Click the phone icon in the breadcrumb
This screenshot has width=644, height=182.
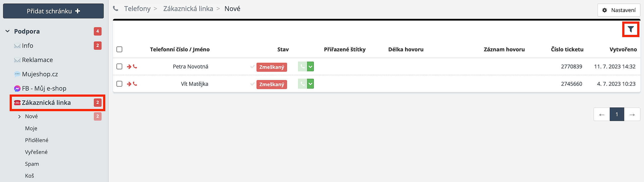point(116,9)
